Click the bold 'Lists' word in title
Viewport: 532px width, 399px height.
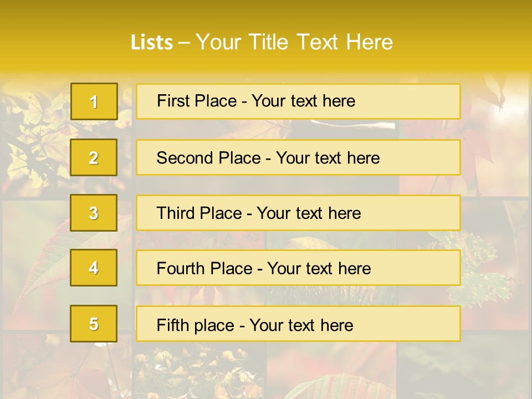pos(152,43)
